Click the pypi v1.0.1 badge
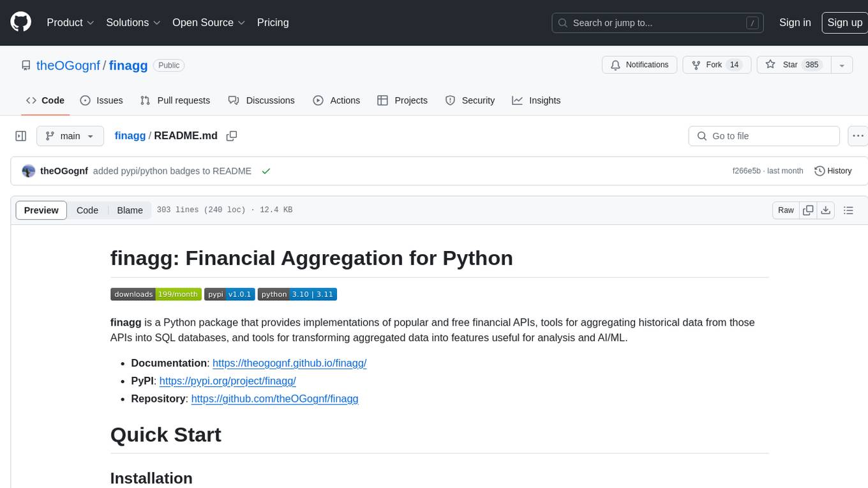Image resolution: width=868 pixels, height=488 pixels. coord(230,294)
